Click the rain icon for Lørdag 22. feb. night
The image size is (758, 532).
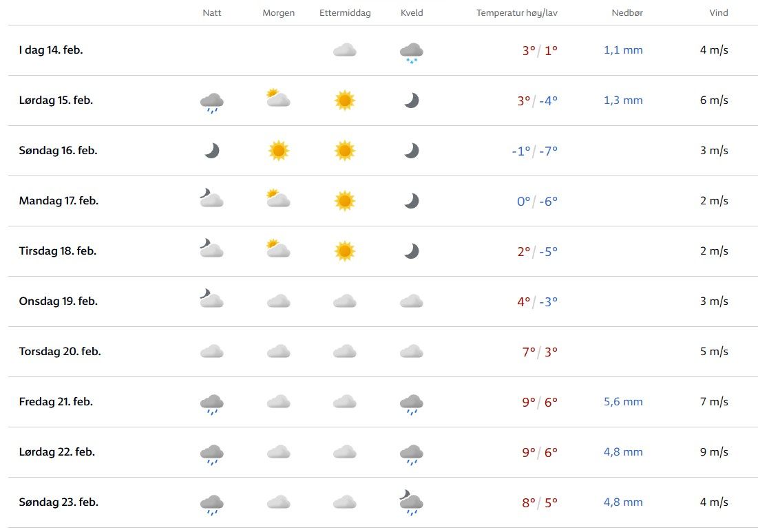pos(211,454)
